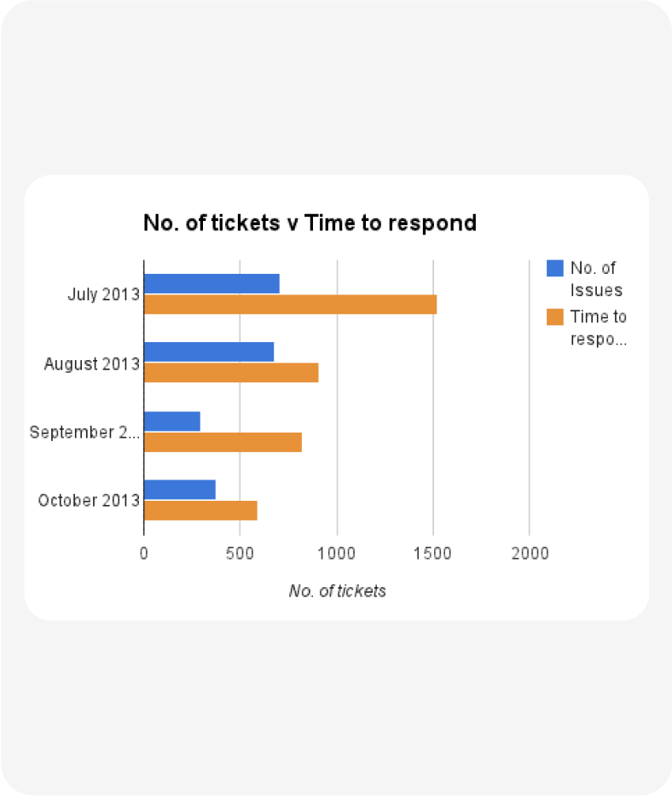
Task: Click the "No. of tickets" axis title
Action: (x=337, y=591)
